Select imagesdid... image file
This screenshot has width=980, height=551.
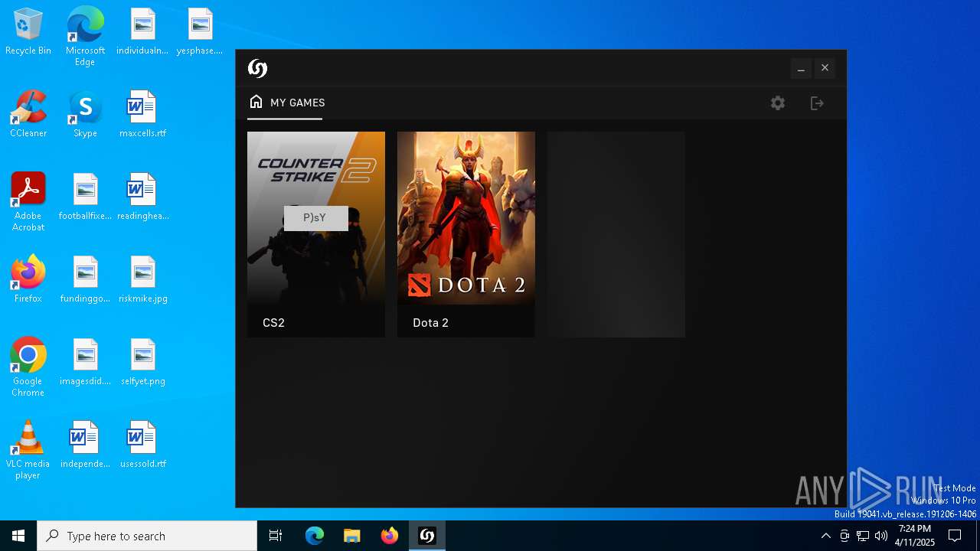point(85,362)
